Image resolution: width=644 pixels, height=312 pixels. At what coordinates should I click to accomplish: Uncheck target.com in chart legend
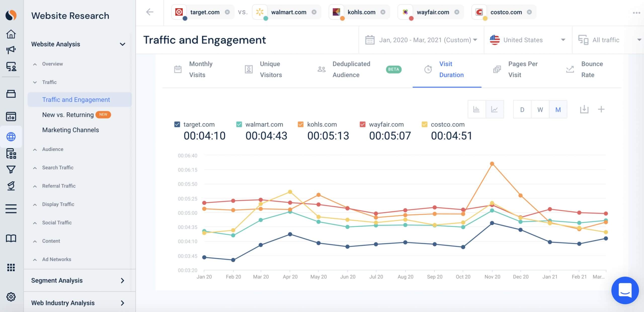177,124
